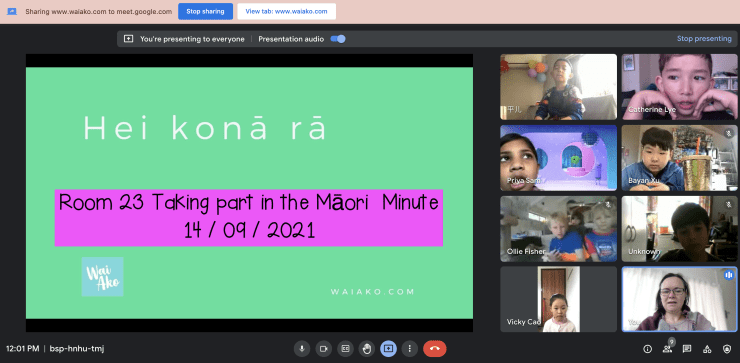Open the activities panel
The height and width of the screenshot is (363, 740).
pyautogui.click(x=707, y=349)
